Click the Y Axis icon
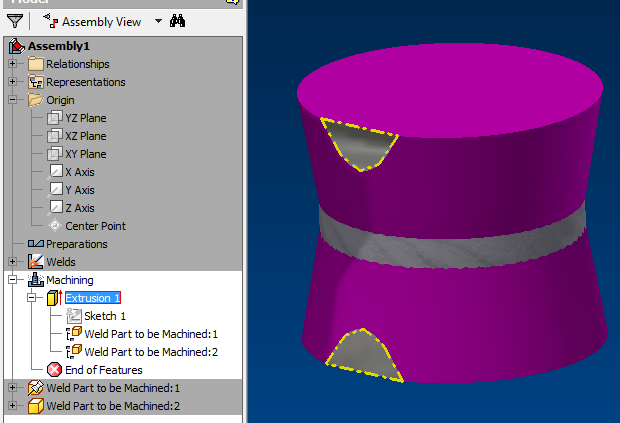The width and height of the screenshot is (620, 423). [55, 190]
